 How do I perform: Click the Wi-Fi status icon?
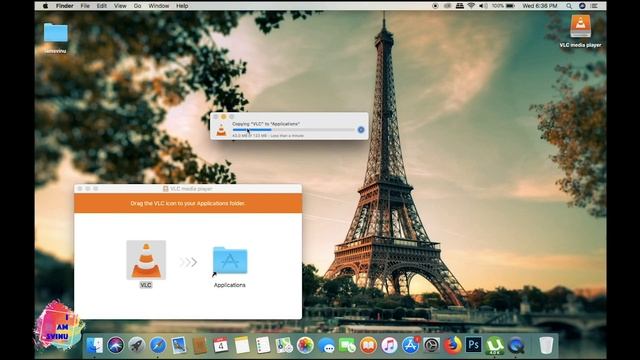(x=471, y=6)
